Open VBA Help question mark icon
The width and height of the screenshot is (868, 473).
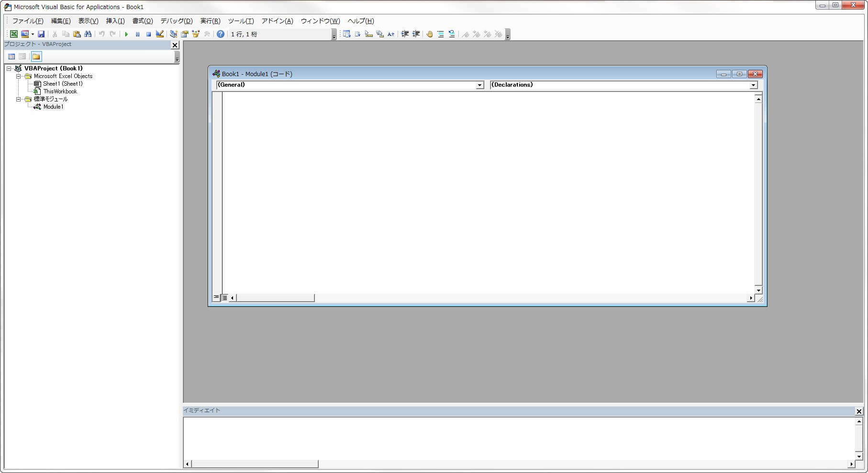point(221,34)
